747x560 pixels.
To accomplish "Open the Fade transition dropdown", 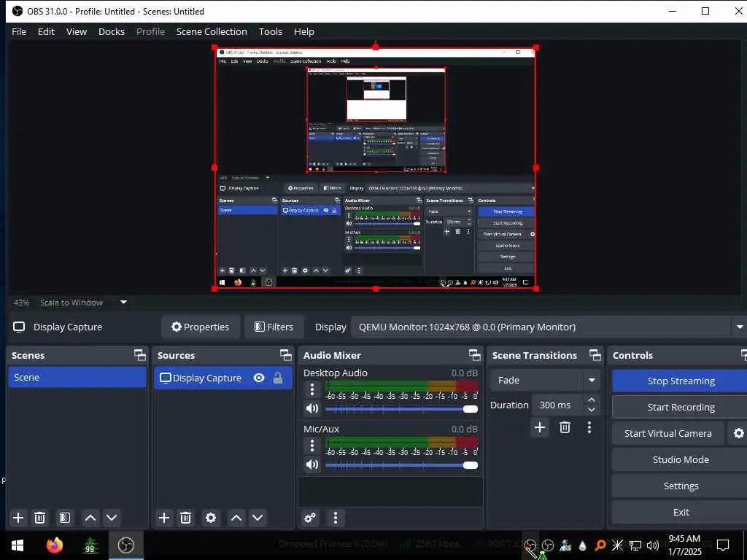I will (544, 380).
